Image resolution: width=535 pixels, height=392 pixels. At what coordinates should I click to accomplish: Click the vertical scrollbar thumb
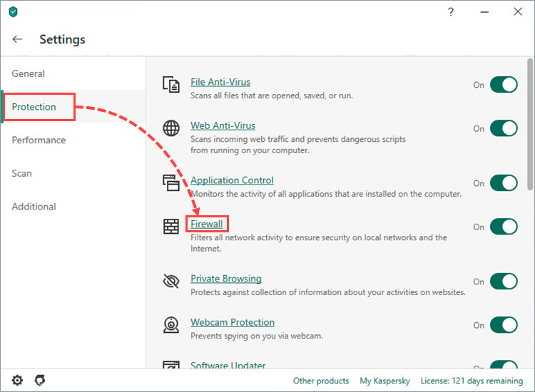530,125
